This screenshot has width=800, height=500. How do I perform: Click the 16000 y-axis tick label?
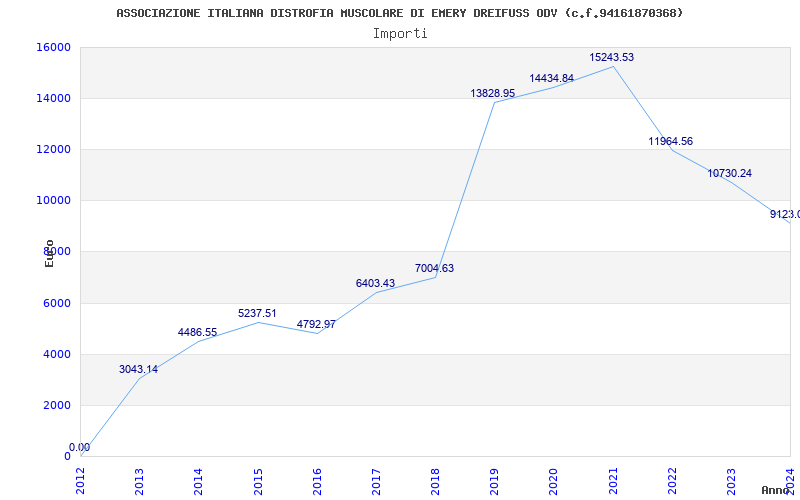point(53,47)
